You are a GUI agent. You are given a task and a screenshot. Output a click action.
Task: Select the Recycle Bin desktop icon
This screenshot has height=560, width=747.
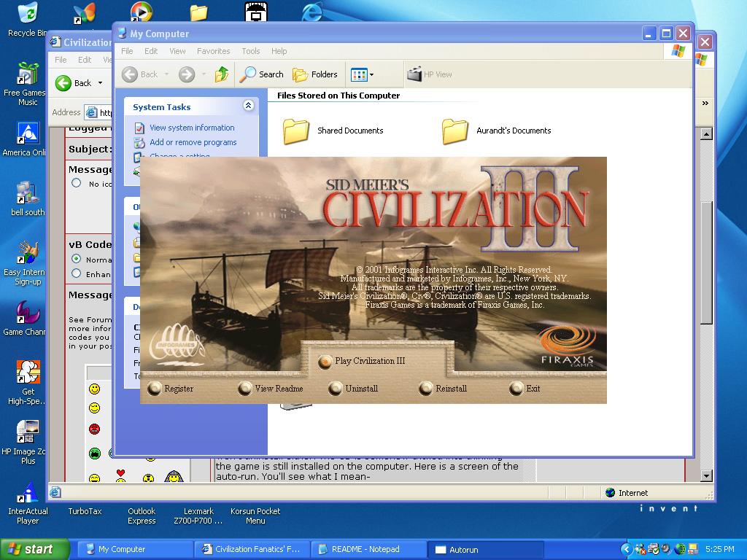28,19
